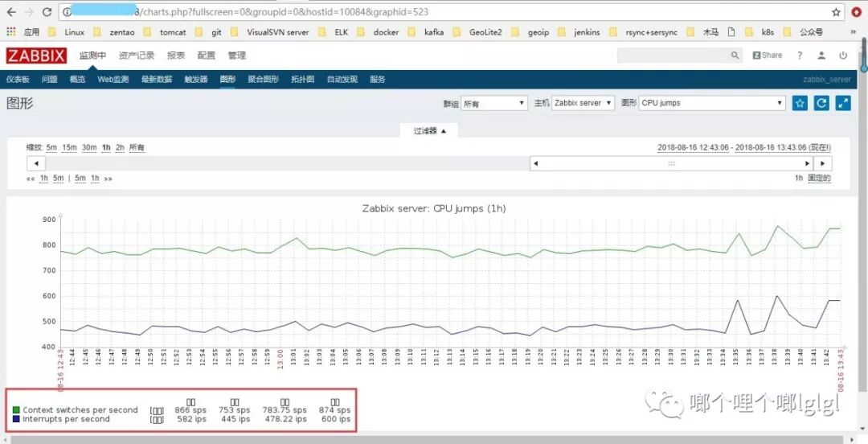Click the time slider left arrow button
This screenshot has width=868, height=444.
(x=36, y=163)
